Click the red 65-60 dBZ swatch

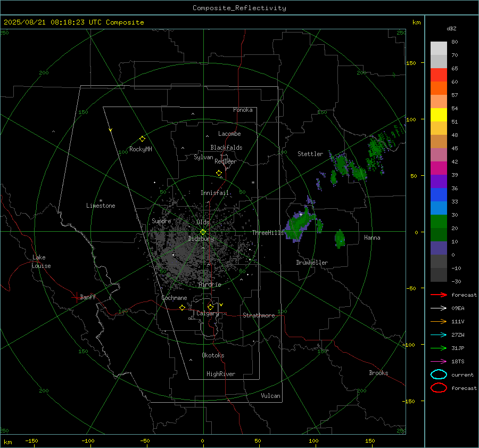pyautogui.click(x=439, y=75)
